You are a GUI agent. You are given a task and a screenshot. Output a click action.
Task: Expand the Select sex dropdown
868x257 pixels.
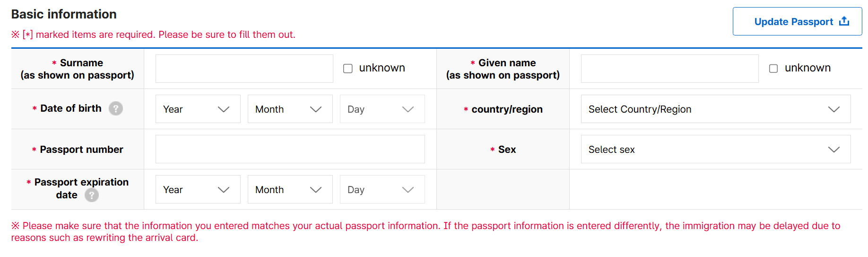pos(715,149)
